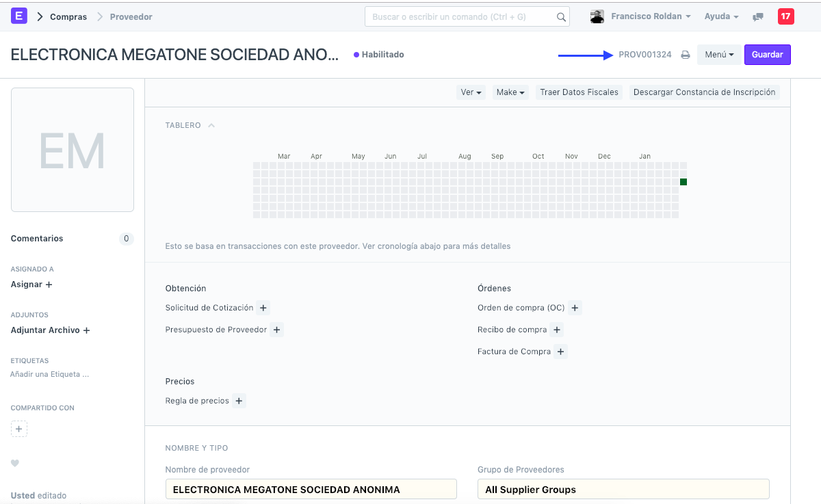821x504 pixels.
Task: Click Adjuntar Archivo to attach file
Action: pyautogui.click(x=51, y=330)
